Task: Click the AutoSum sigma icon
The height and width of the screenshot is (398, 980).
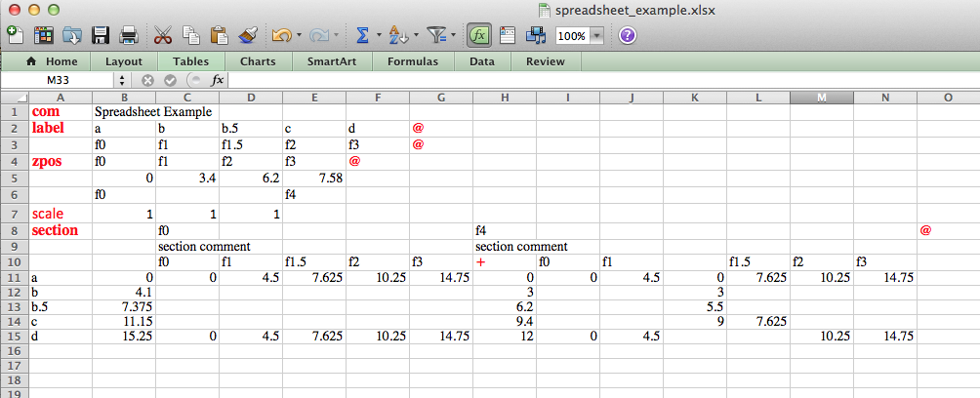Action: pos(362,35)
